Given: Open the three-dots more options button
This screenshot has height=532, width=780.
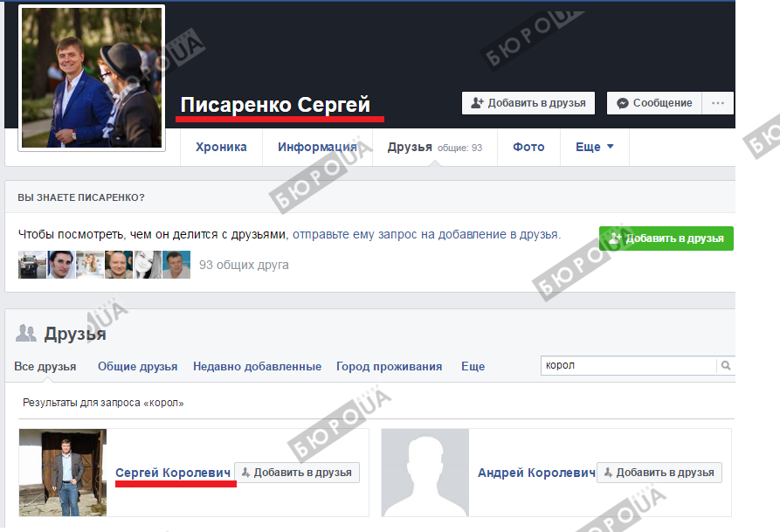Looking at the screenshot, I should click(718, 103).
